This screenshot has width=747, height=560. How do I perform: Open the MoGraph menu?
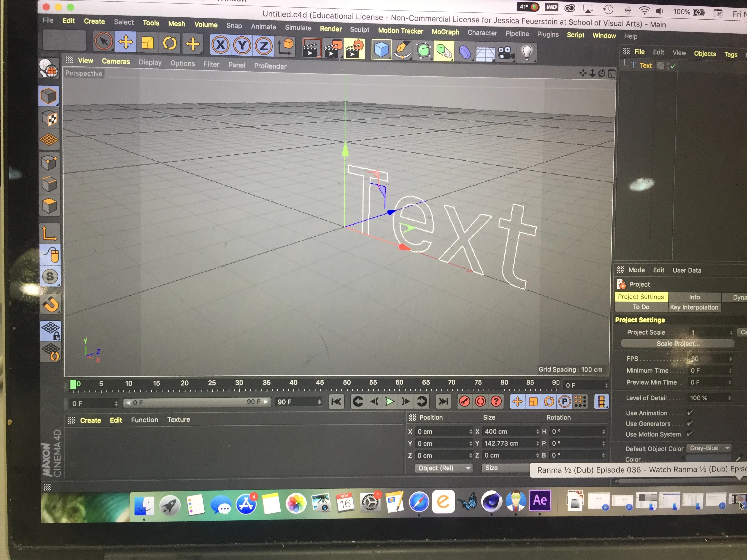(445, 32)
